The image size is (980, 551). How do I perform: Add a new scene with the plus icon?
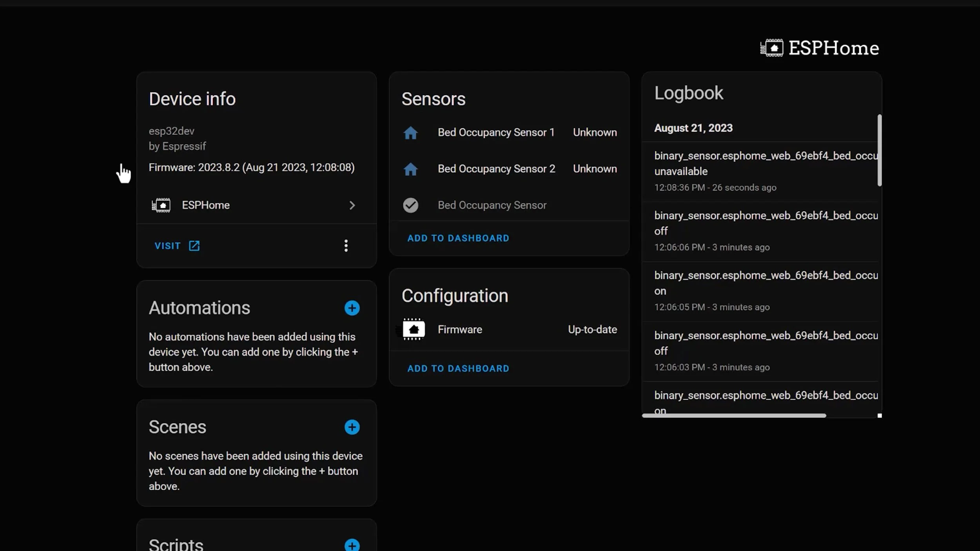[x=352, y=427]
